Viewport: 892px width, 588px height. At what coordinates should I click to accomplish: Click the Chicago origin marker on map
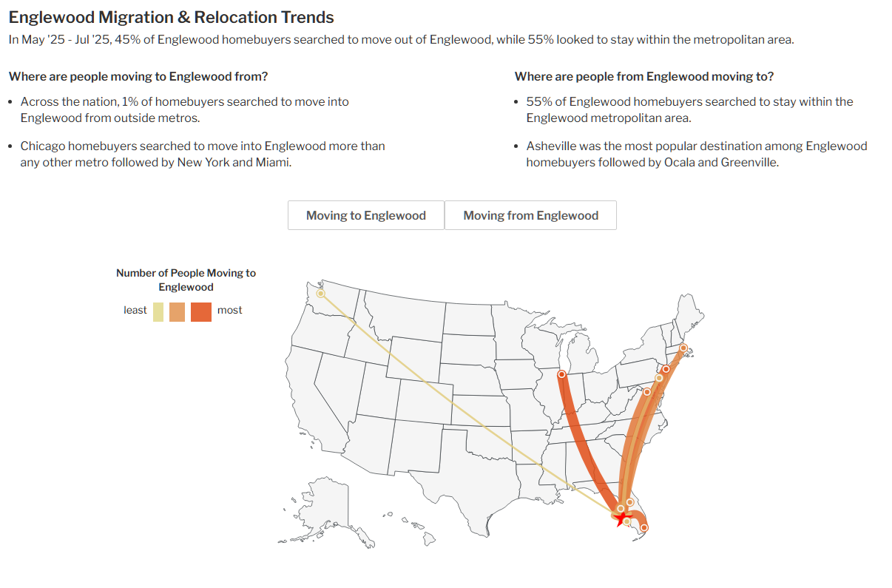coord(561,374)
